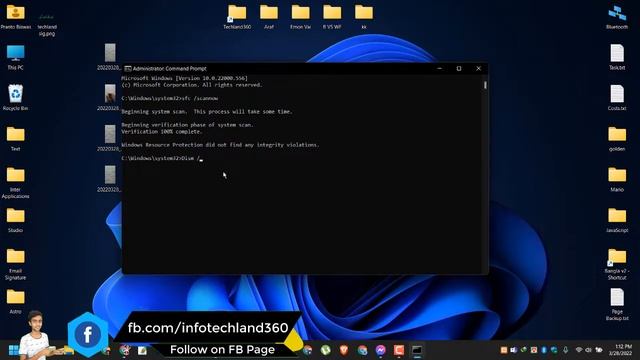Click 'Microsoft Windows [Version' header line
The height and width of the screenshot is (360, 640).
184,78
